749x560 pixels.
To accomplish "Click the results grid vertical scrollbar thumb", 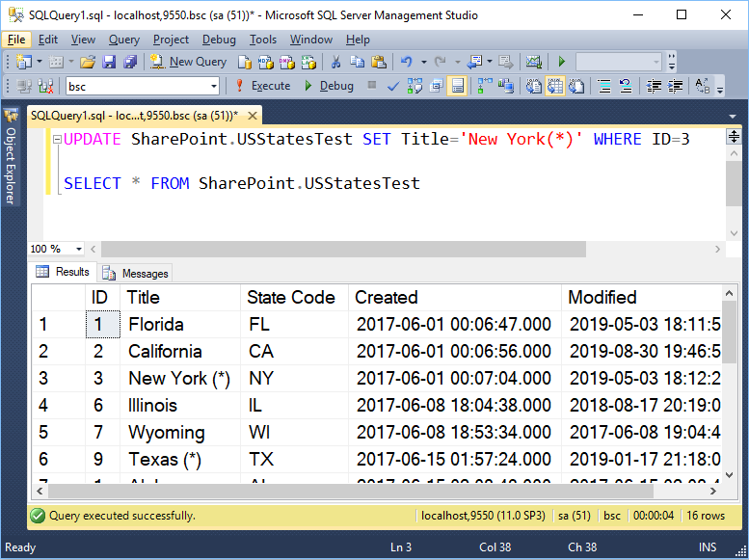I will [x=729, y=333].
